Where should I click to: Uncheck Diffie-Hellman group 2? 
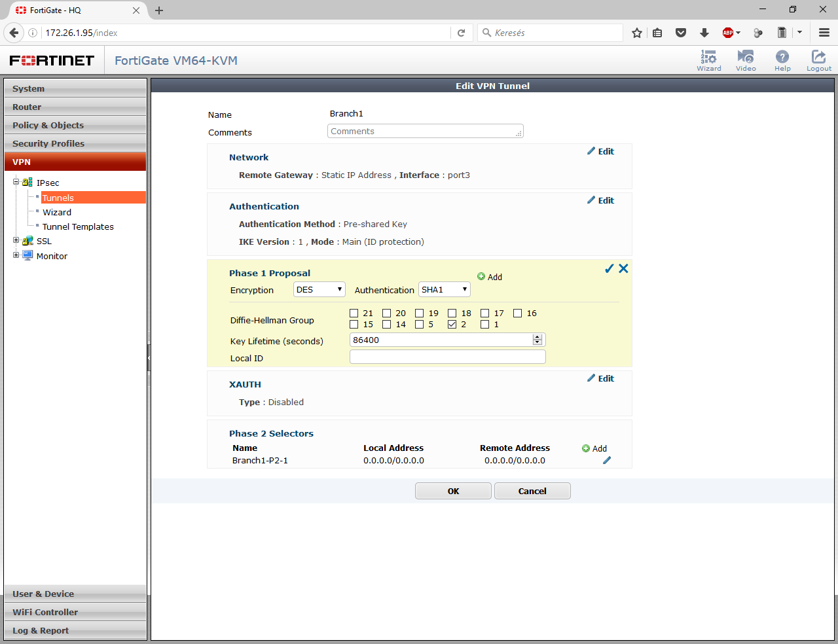click(452, 325)
